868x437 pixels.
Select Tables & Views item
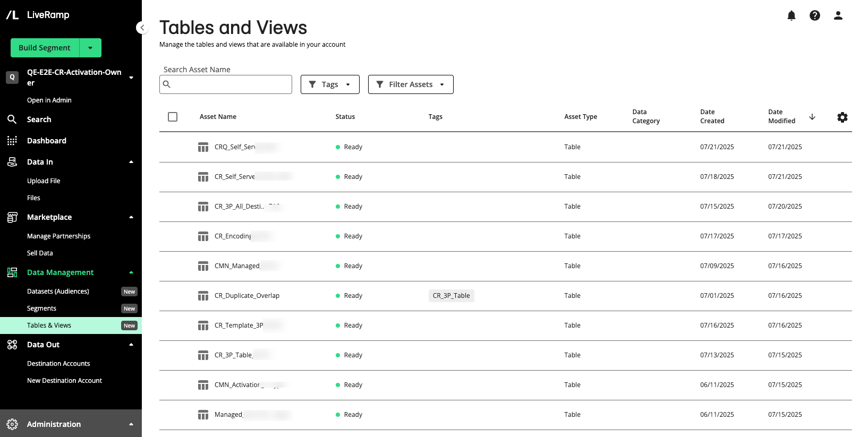[71, 325]
